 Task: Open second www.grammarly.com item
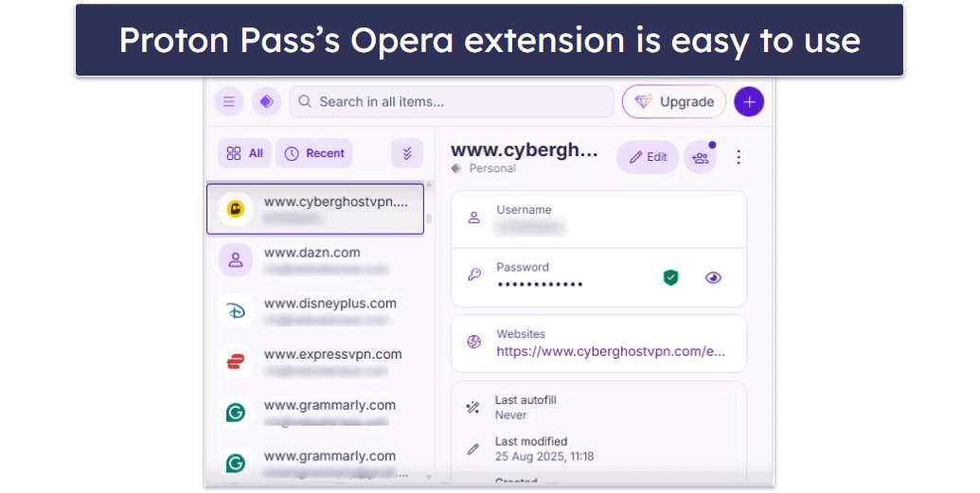click(x=315, y=463)
